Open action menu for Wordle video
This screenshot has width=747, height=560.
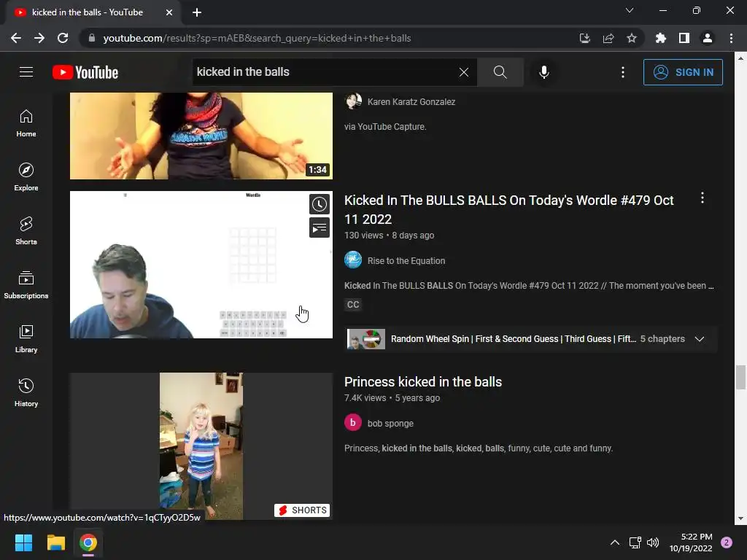click(x=703, y=198)
